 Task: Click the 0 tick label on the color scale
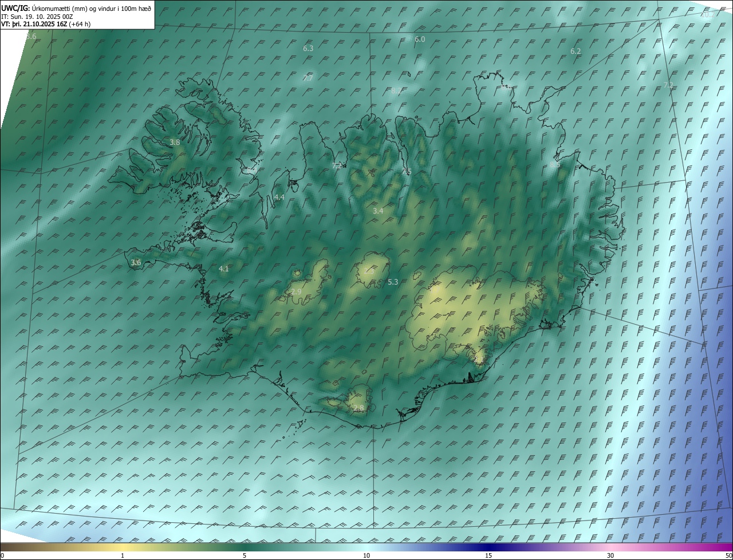click(x=2, y=555)
